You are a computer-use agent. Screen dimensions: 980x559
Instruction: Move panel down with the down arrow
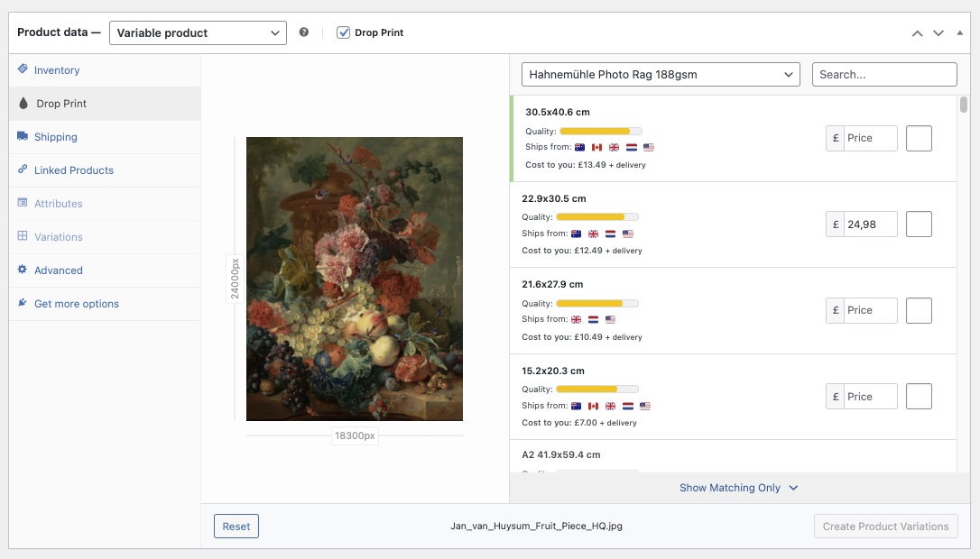938,33
